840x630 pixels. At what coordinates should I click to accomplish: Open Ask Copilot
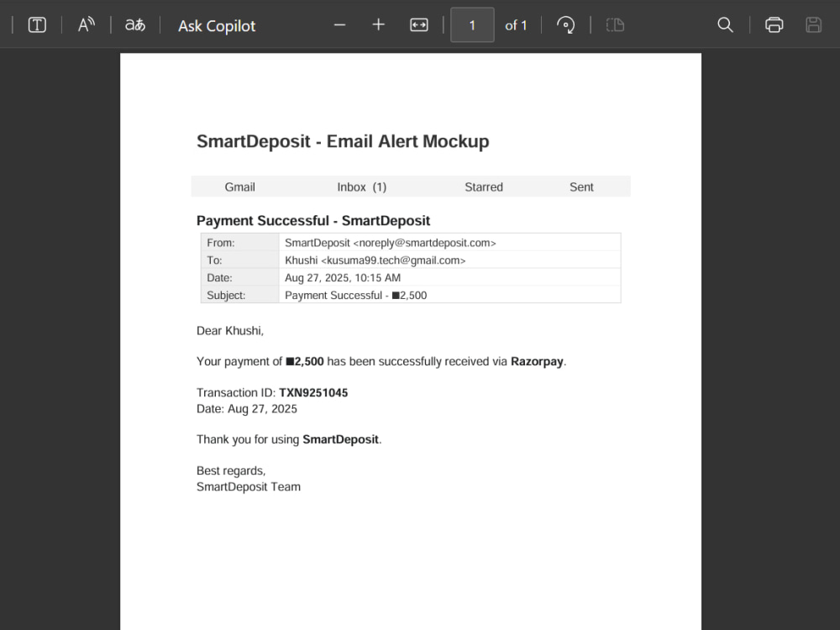217,26
